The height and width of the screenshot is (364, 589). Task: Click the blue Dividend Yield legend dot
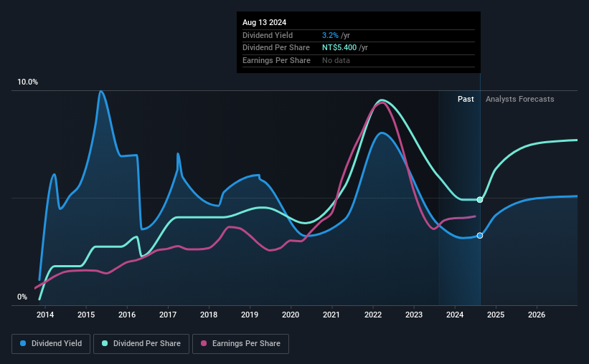[23, 343]
